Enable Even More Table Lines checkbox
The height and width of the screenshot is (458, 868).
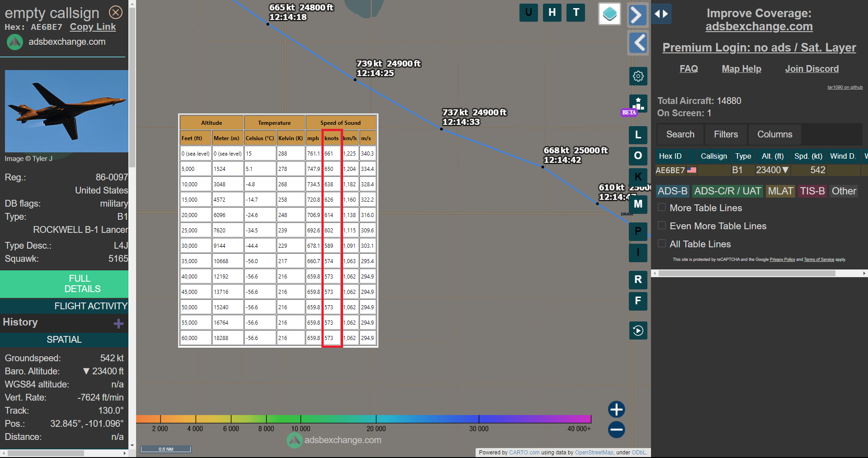pyautogui.click(x=662, y=226)
